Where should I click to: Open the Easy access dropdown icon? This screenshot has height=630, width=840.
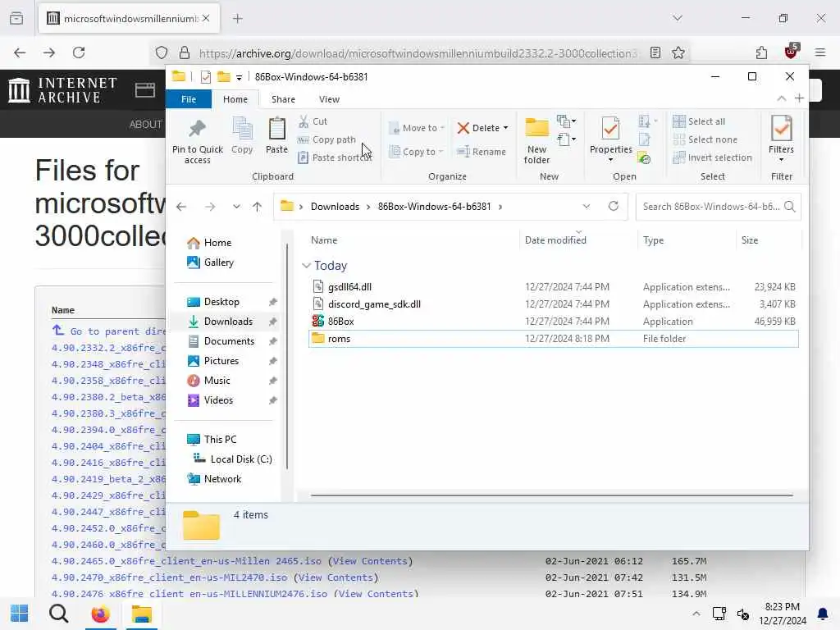point(566,140)
